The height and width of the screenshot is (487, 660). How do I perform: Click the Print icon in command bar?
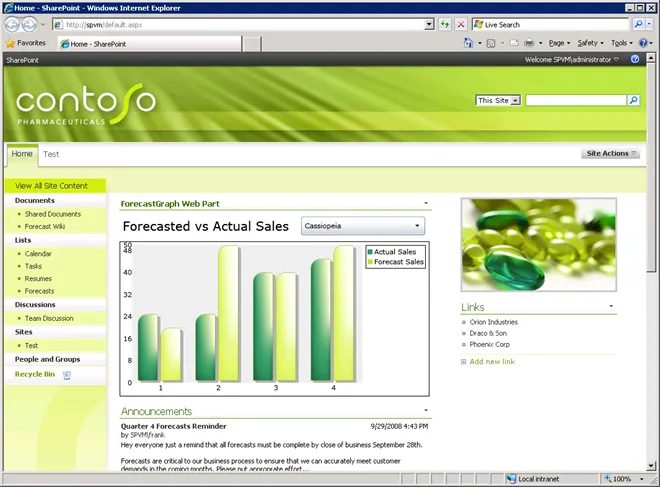pos(528,44)
